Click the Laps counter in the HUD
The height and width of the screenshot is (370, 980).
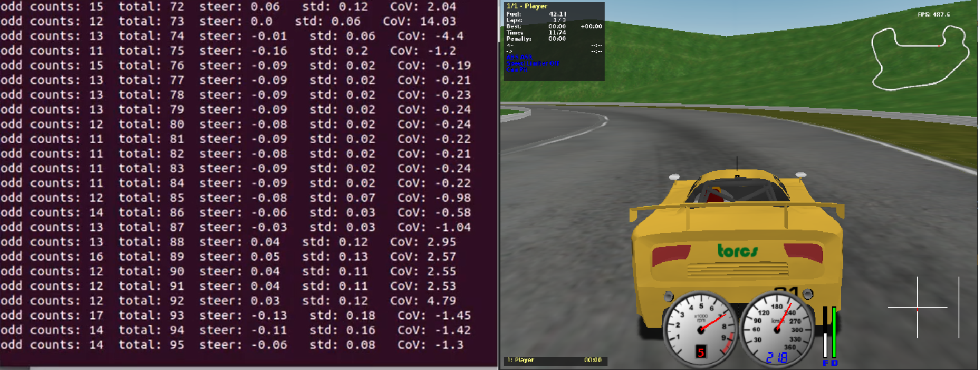(x=536, y=20)
